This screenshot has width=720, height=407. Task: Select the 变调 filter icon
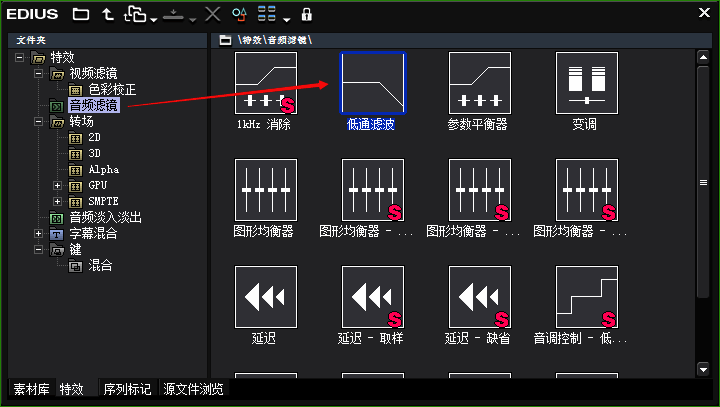click(587, 83)
